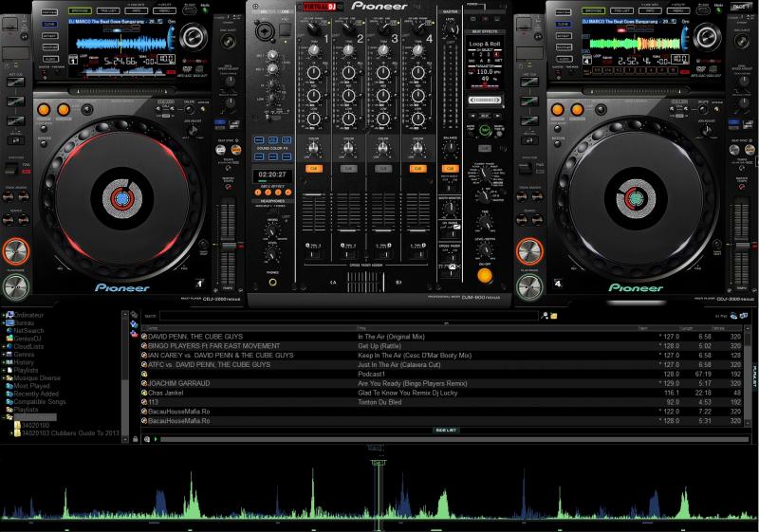The height and width of the screenshot is (532, 759).
Task: Open BROWSE on the left deck display
Action: coord(80,10)
